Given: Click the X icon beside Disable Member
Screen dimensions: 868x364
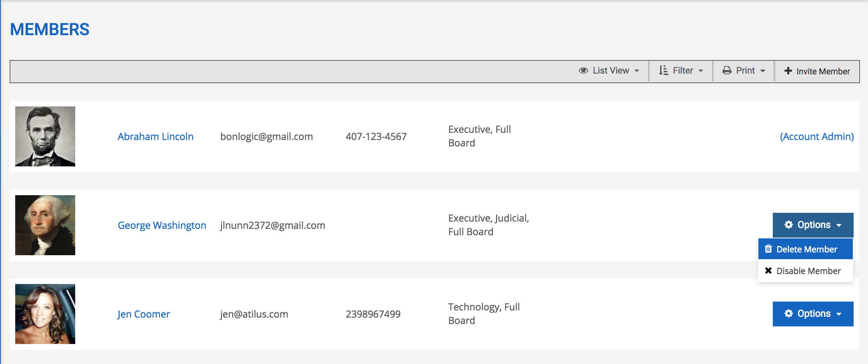Looking at the screenshot, I should (768, 271).
